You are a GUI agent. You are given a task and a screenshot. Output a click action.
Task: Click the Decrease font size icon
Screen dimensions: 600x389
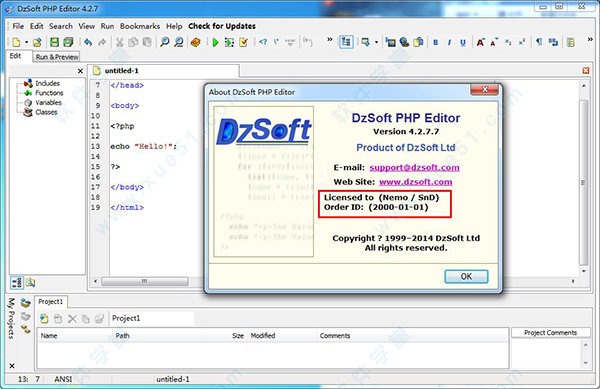tap(494, 42)
